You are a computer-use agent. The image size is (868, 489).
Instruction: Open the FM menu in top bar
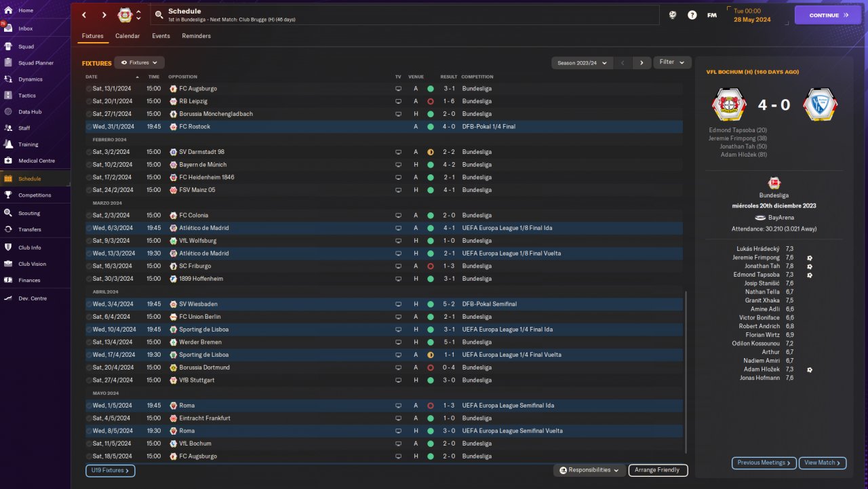[x=711, y=15]
